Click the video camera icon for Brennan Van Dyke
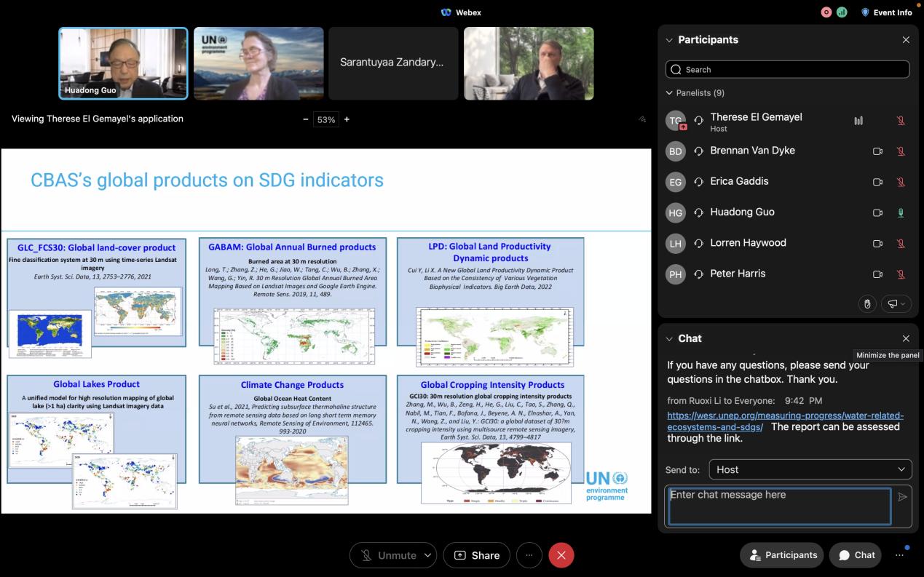Image resolution: width=924 pixels, height=577 pixels. coord(877,151)
